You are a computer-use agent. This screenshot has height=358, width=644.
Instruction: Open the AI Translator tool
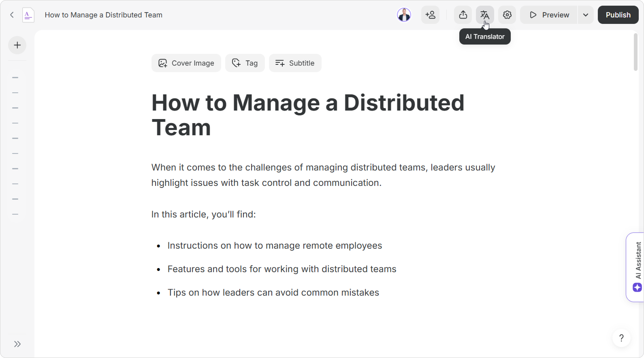tap(484, 15)
